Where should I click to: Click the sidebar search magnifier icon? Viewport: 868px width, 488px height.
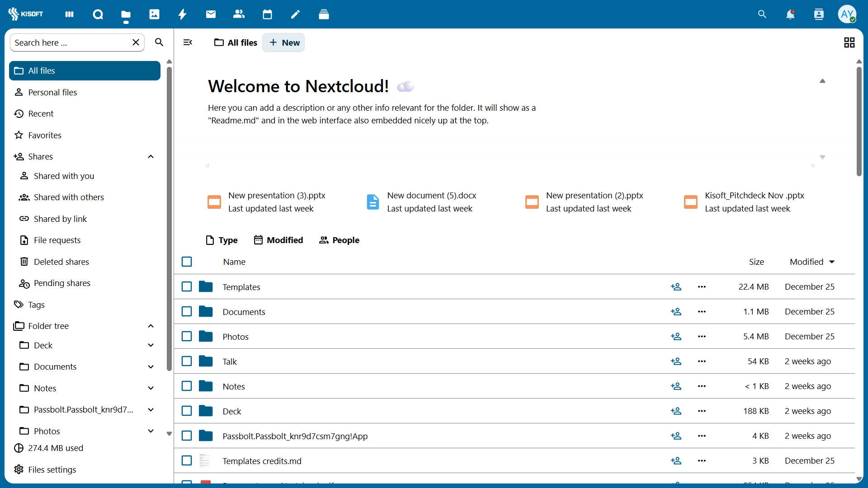click(x=159, y=42)
